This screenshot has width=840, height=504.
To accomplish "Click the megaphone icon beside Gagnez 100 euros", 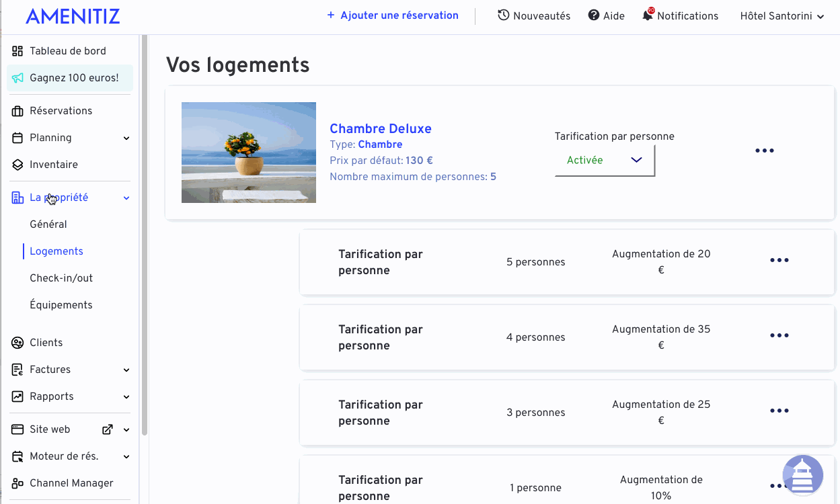I will click(17, 78).
